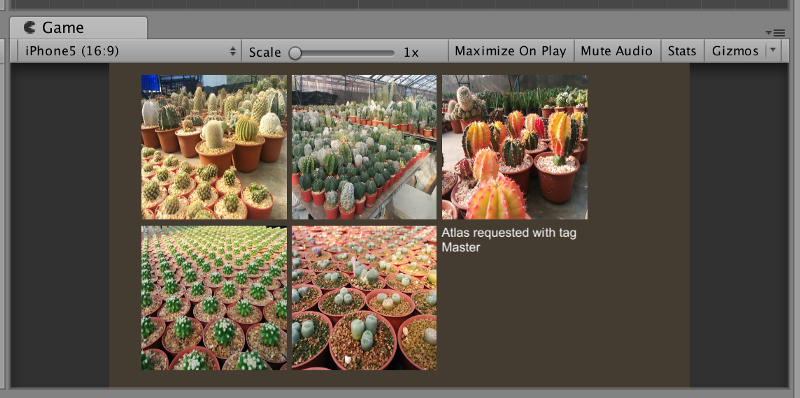Viewport: 800px width, 398px height.
Task: Click the Scale slider track middle
Action: coord(342,53)
